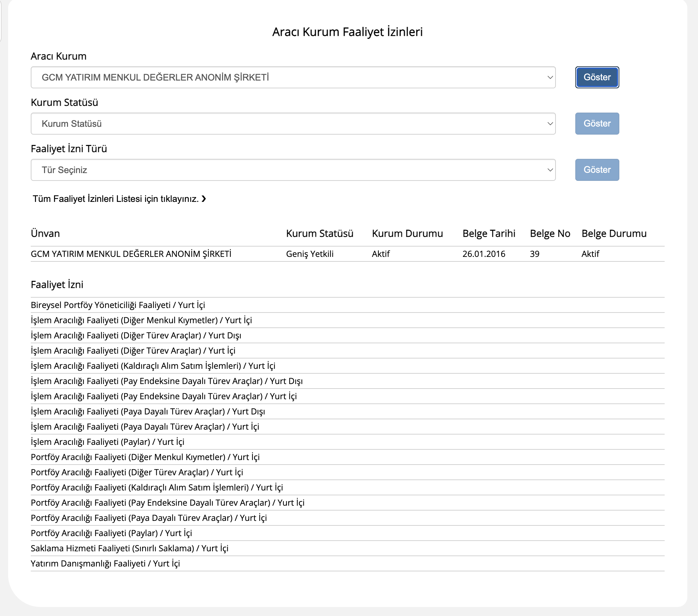Click the Belge No column header
Viewport: 698px width, 616px height.
550,234
